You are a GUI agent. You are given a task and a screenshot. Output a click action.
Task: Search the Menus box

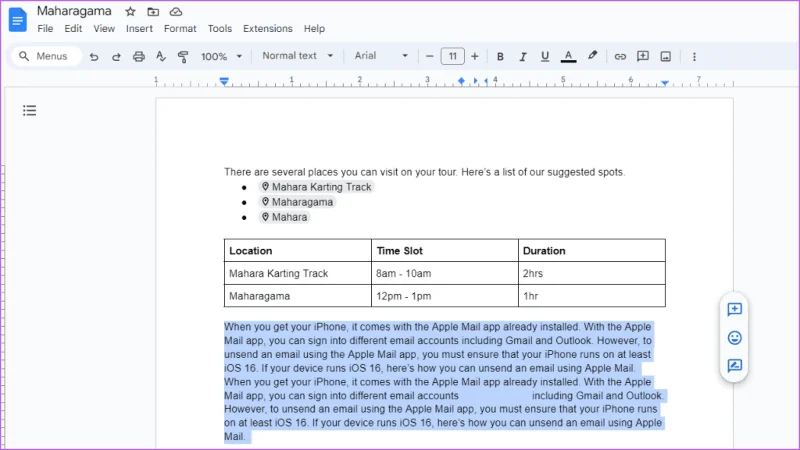tap(46, 56)
